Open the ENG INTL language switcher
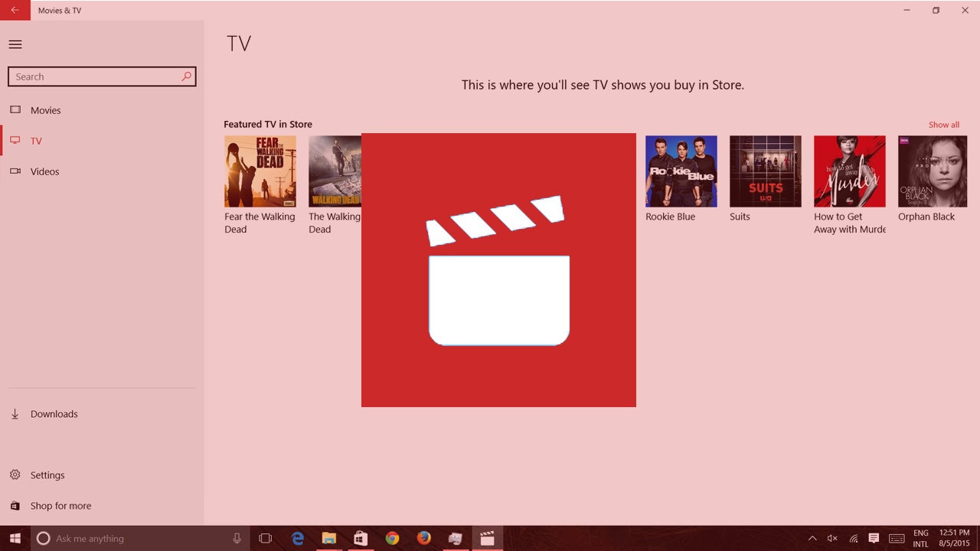The image size is (980, 551). (x=921, y=539)
